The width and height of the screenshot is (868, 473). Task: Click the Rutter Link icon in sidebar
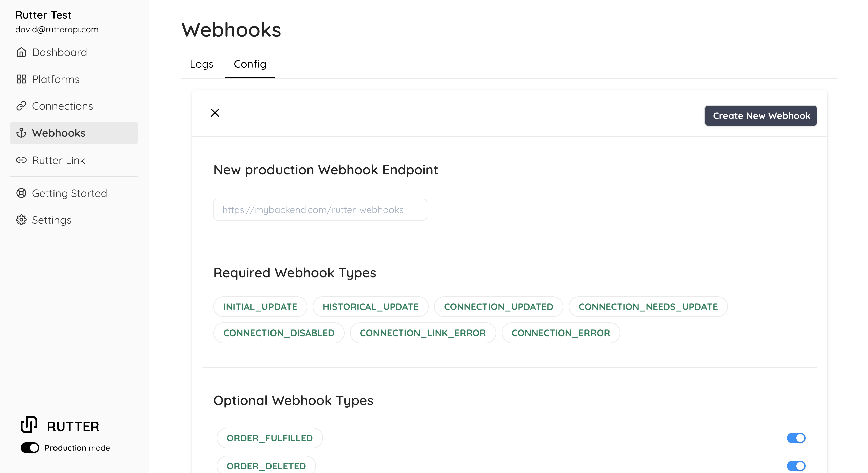tap(21, 160)
